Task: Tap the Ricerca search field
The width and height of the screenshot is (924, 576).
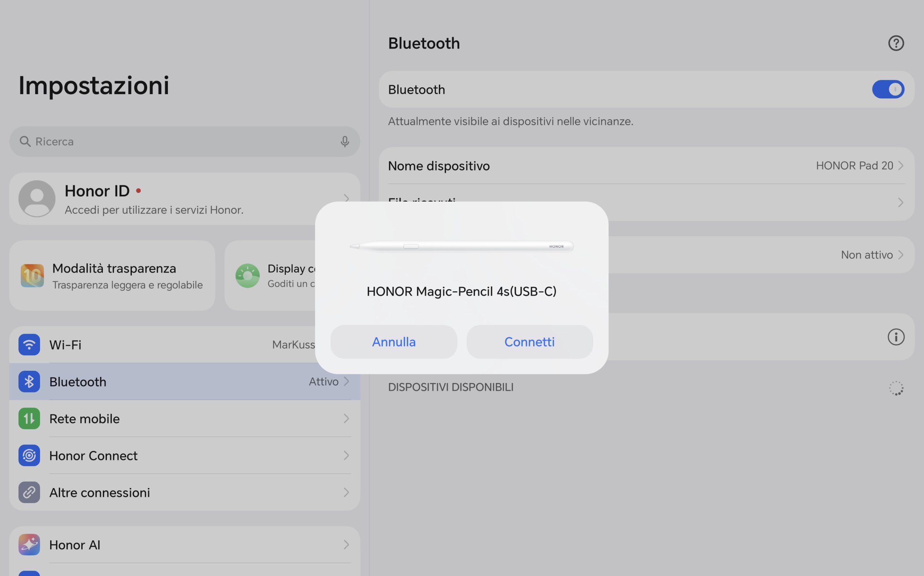Action: pyautogui.click(x=184, y=141)
